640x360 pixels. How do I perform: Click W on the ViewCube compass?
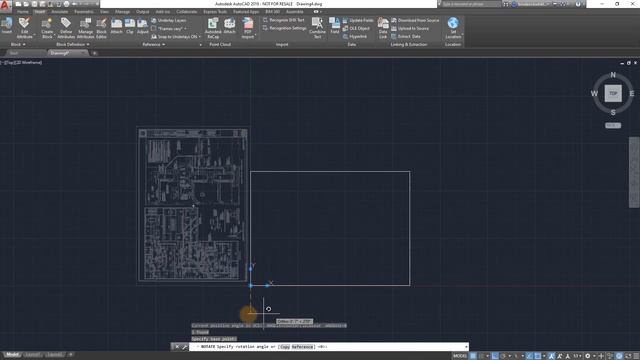[x=594, y=93]
